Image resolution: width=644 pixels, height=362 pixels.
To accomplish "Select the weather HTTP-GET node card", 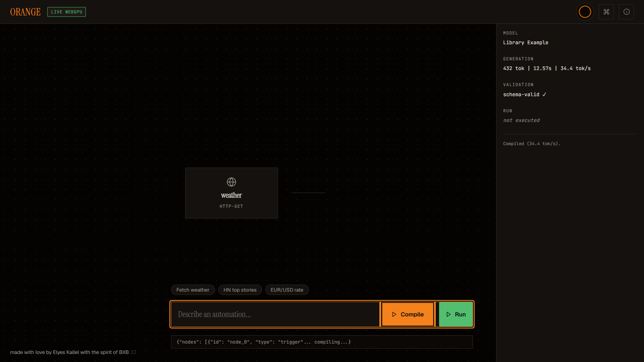I will point(231,193).
